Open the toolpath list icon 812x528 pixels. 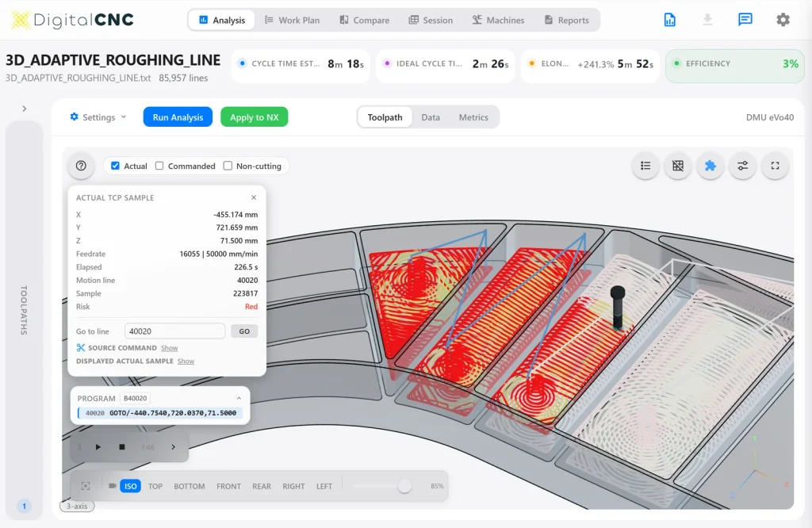point(645,166)
